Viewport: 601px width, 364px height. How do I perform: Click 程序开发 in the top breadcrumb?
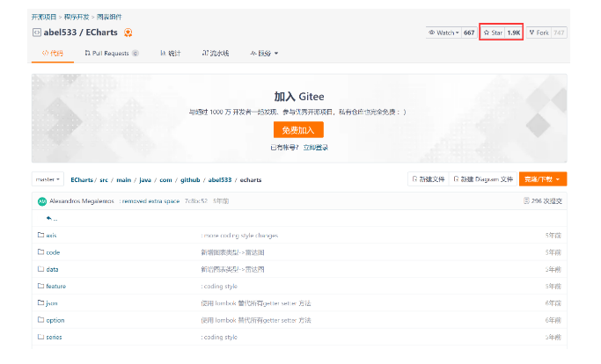click(x=77, y=17)
